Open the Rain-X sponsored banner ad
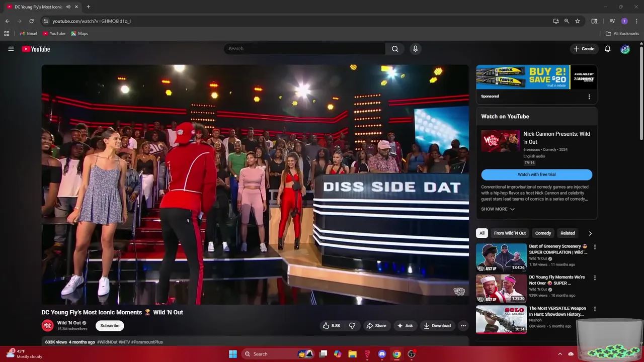Image resolution: width=644 pixels, height=362 pixels. coord(536,77)
